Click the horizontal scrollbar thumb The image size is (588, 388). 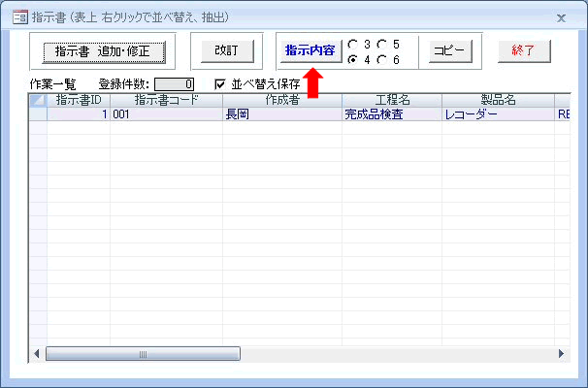tap(143, 354)
